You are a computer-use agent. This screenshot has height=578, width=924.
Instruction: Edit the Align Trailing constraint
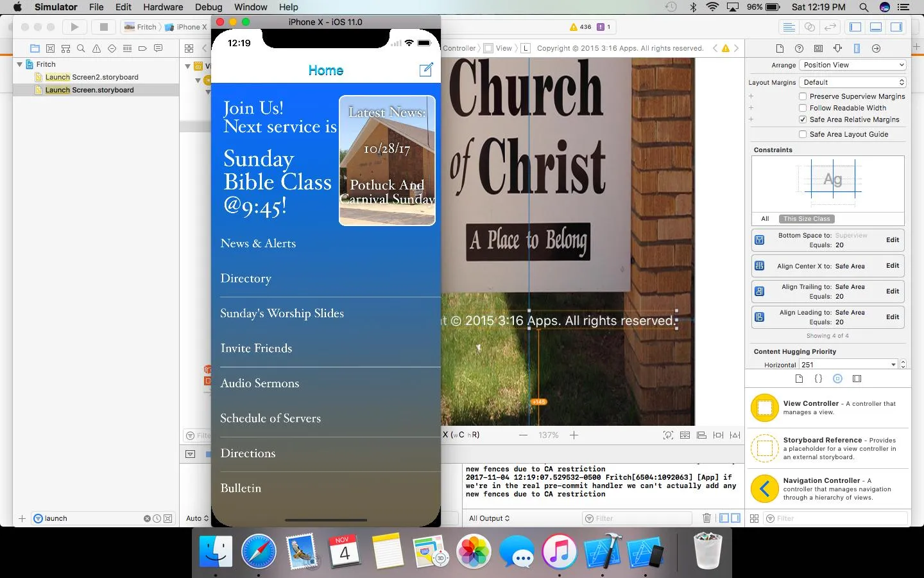click(893, 291)
